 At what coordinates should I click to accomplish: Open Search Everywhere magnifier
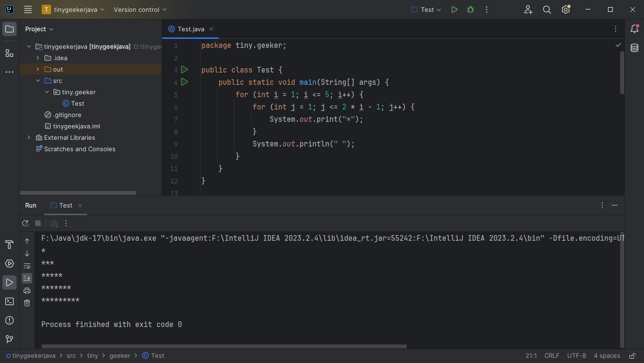[x=547, y=9]
